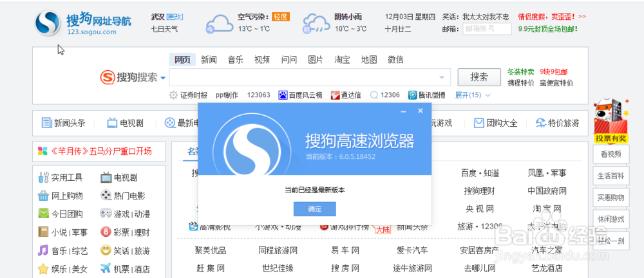Select the 地图 search tab
644x278 pixels.
point(369,60)
